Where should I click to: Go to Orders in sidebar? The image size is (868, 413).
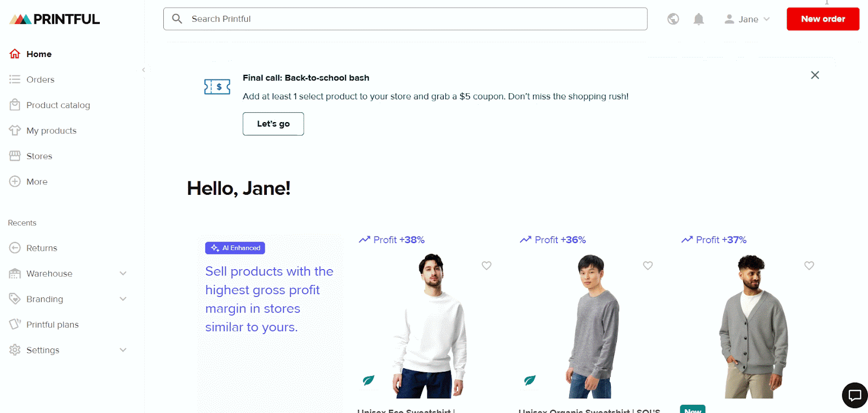coord(40,80)
